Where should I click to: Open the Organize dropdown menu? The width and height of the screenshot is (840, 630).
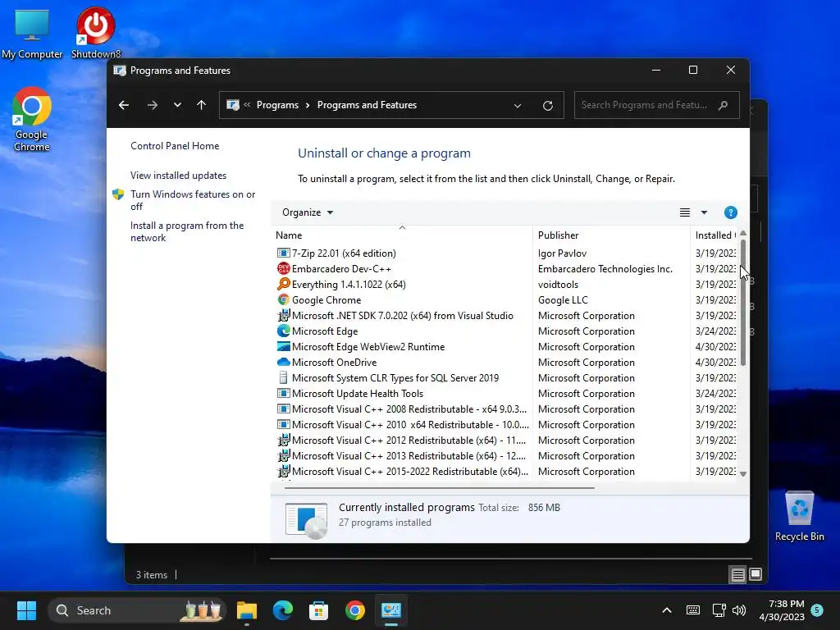pos(308,212)
